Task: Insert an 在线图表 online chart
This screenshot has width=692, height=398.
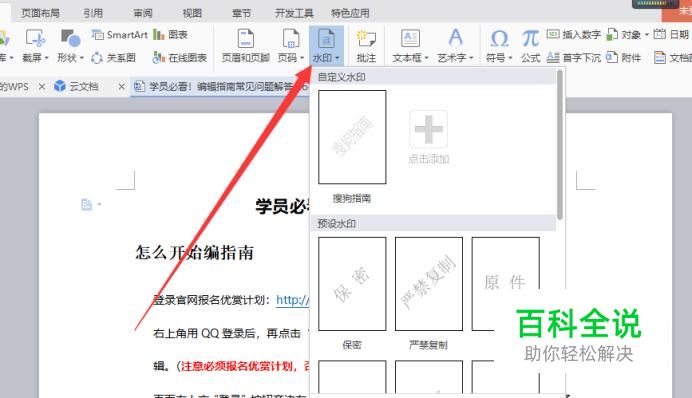Action: 180,58
